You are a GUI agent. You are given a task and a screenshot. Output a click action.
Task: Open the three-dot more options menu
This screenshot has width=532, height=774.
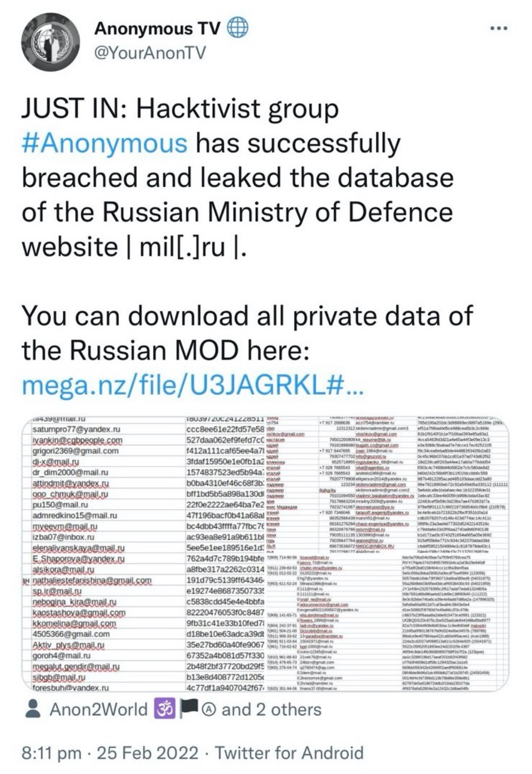[498, 29]
